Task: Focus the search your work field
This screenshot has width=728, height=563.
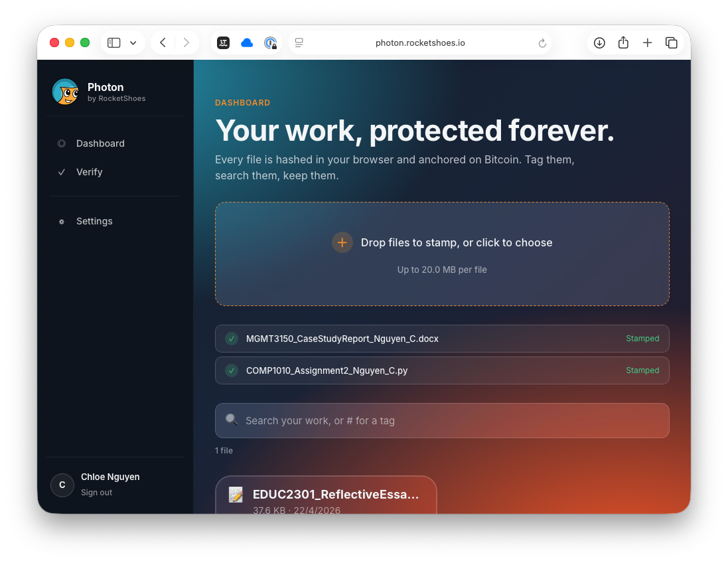Action: pos(451,421)
